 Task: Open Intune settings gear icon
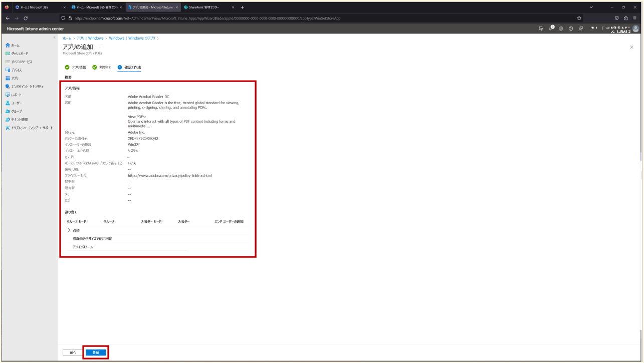point(561,29)
